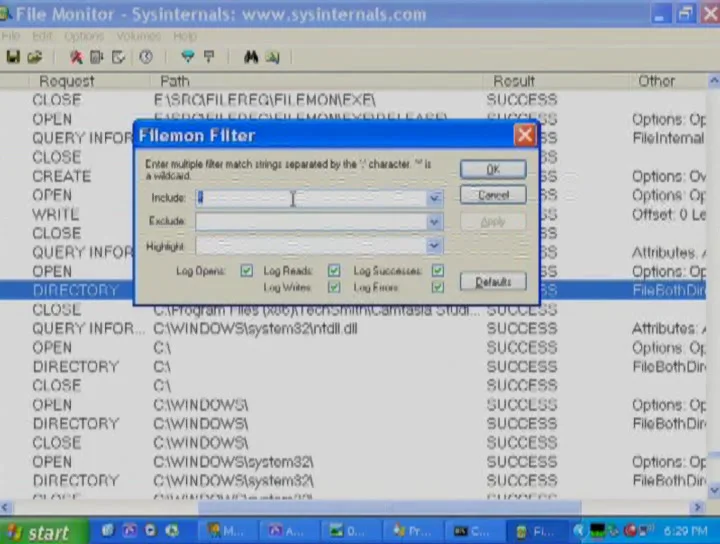Open the Volumes menu
The width and height of the screenshot is (720, 544).
[138, 36]
